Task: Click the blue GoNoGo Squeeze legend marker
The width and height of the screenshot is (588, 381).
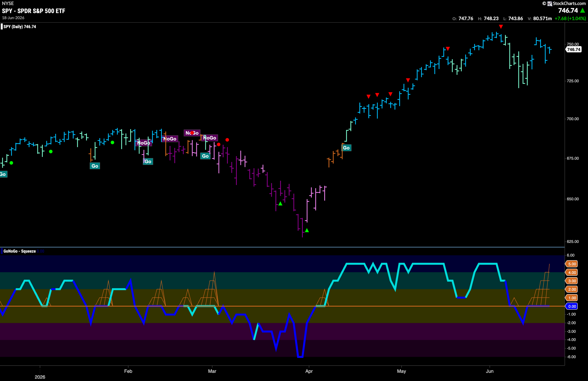Action: pyautogui.click(x=2, y=251)
